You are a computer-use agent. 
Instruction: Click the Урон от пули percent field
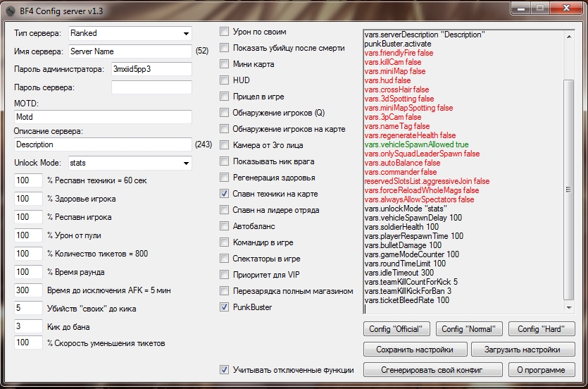(28, 235)
